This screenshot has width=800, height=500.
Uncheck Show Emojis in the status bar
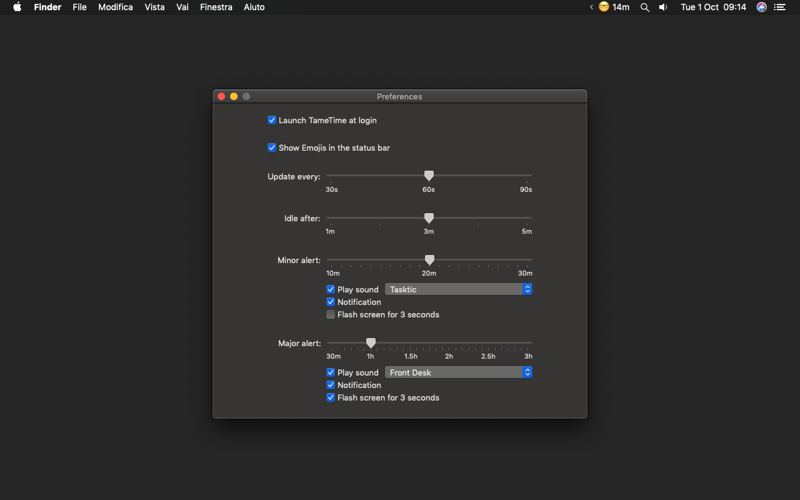coord(272,148)
